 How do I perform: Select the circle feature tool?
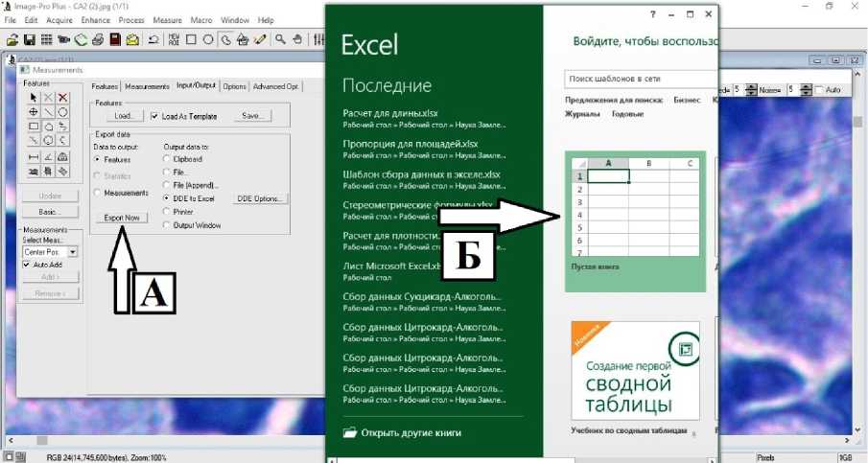coord(63,112)
